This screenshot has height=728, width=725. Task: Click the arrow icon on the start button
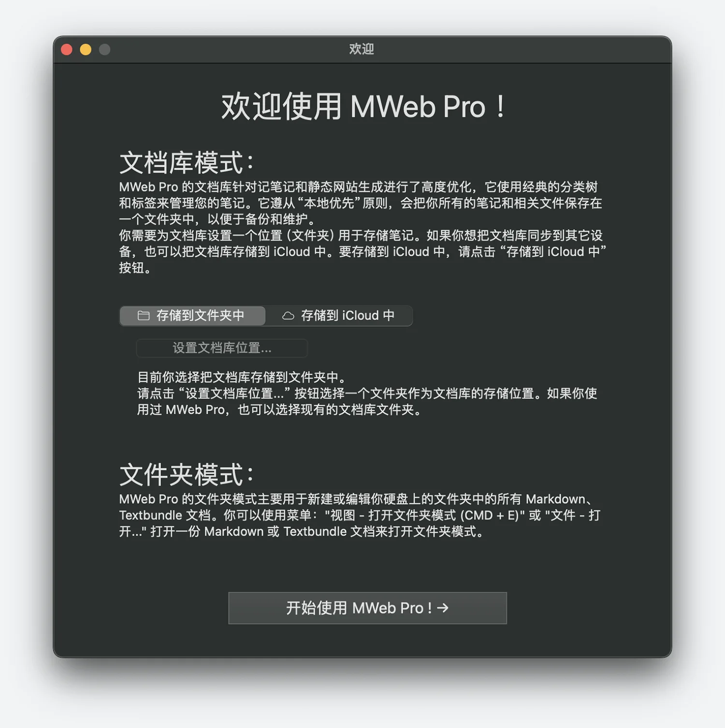tap(443, 608)
